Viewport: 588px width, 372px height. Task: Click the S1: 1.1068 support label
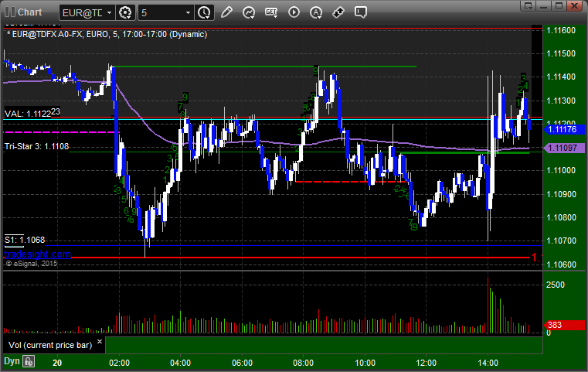[25, 240]
